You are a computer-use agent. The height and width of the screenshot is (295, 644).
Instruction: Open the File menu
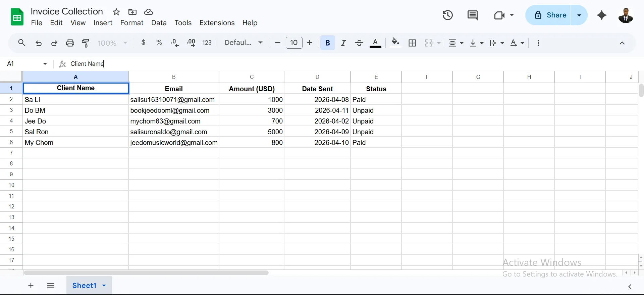pyautogui.click(x=37, y=23)
